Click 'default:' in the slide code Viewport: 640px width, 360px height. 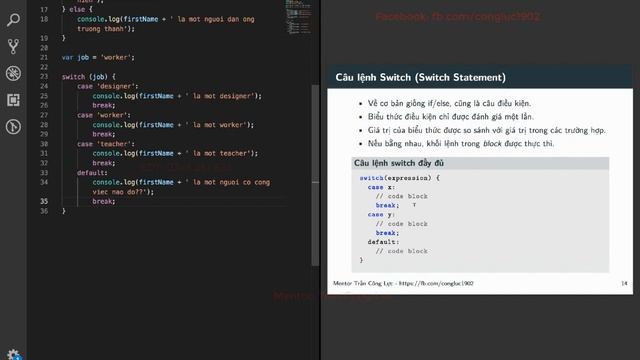click(383, 242)
